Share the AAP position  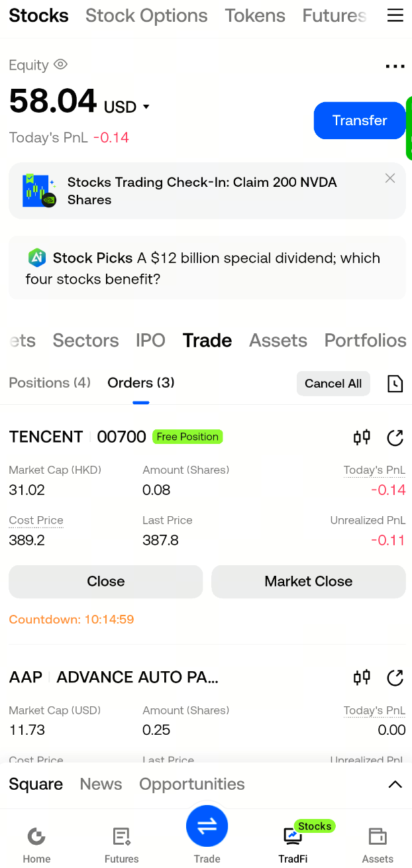pyautogui.click(x=395, y=677)
